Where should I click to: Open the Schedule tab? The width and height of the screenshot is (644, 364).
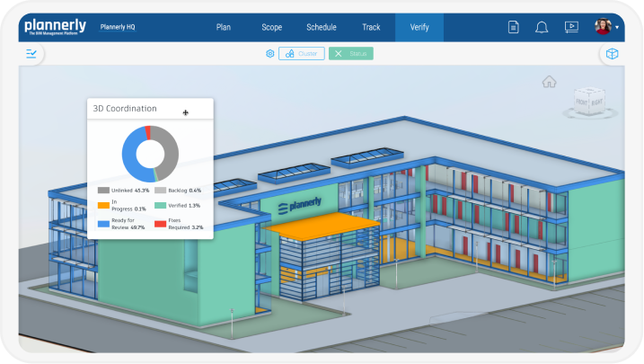tap(322, 27)
